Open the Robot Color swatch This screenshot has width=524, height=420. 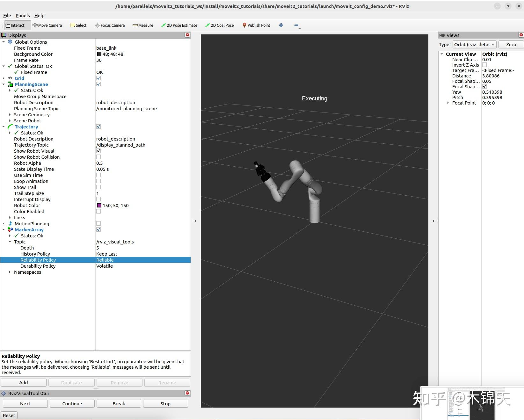coord(99,205)
